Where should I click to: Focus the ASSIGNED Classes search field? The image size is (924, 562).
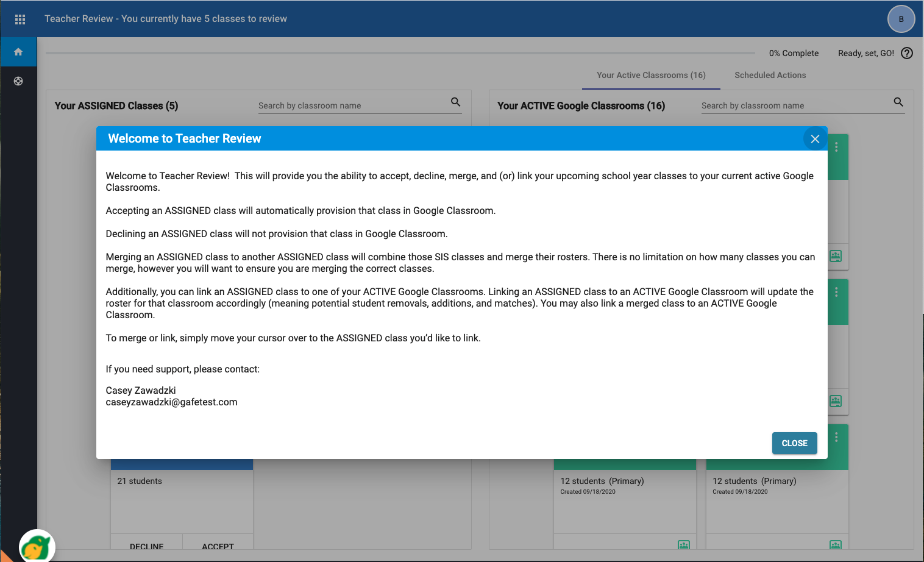(352, 105)
